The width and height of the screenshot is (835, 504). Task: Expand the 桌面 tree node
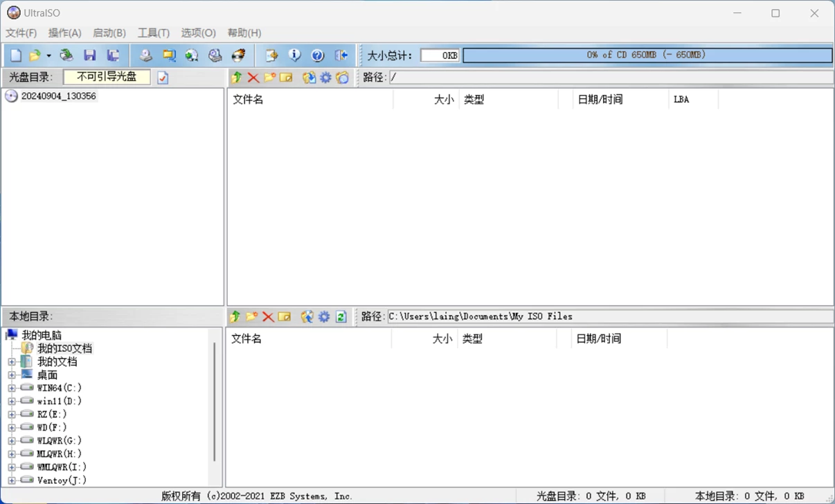tap(12, 375)
